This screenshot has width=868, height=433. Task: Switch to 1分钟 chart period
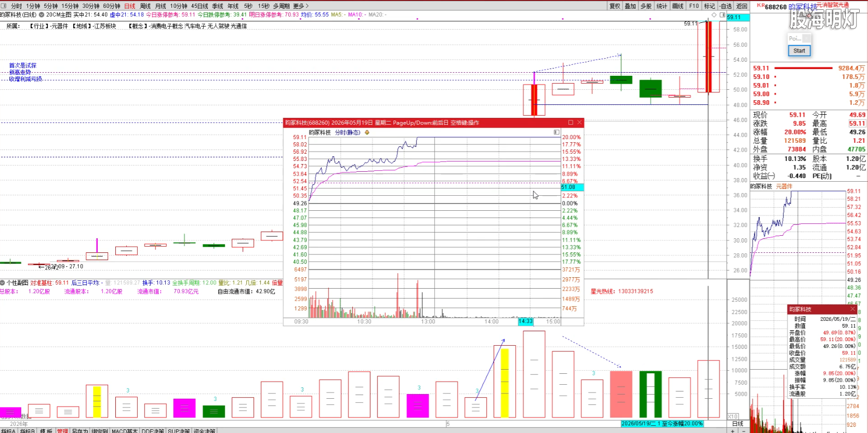(x=33, y=6)
